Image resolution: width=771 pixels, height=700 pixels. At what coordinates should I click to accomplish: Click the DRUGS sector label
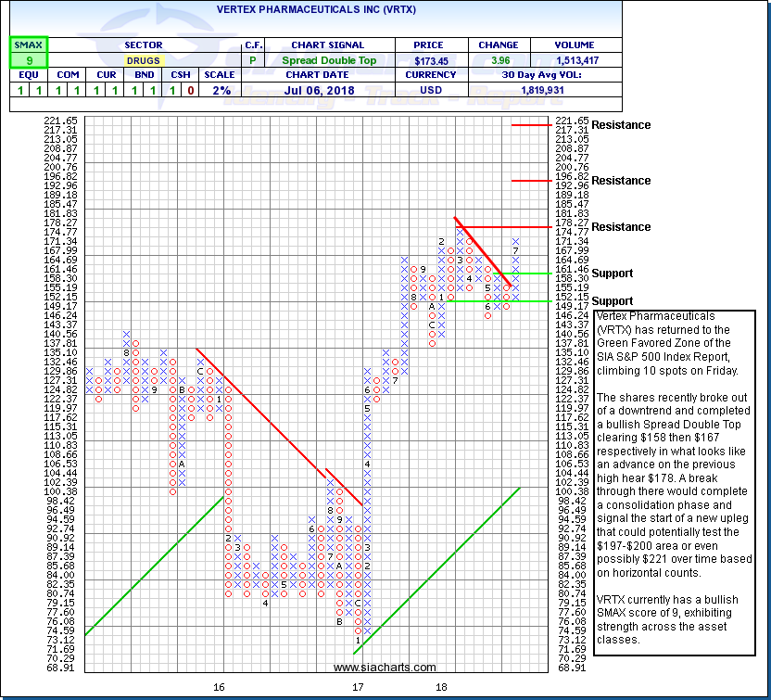point(142,61)
